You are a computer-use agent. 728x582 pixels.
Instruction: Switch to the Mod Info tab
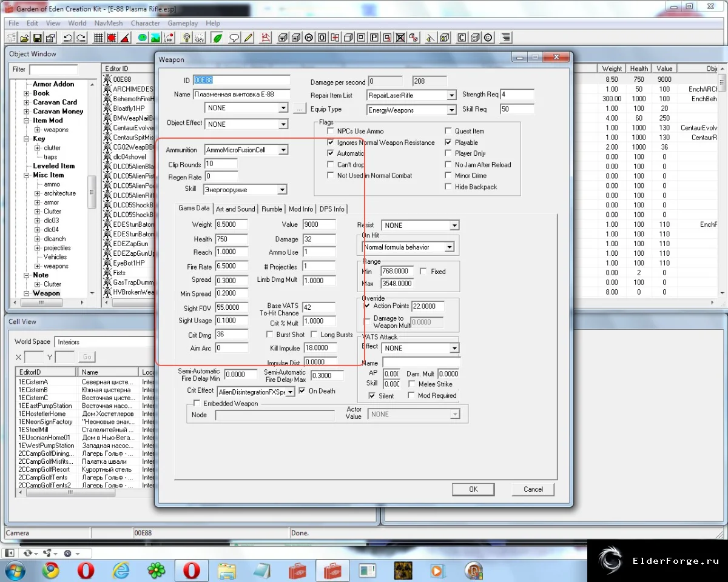point(301,209)
